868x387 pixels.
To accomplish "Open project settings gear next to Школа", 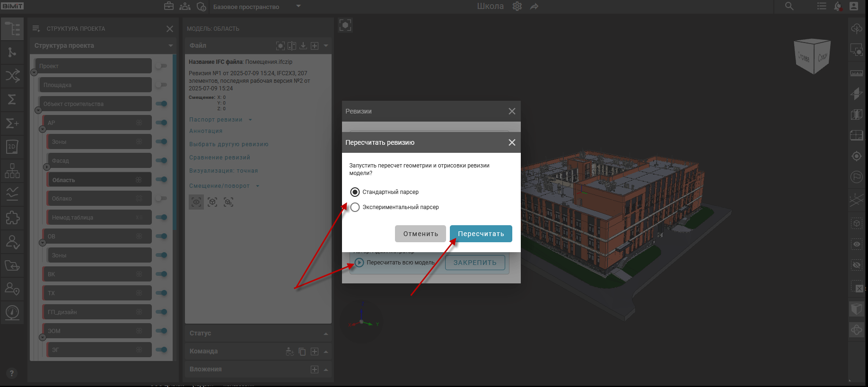I will coord(517,6).
